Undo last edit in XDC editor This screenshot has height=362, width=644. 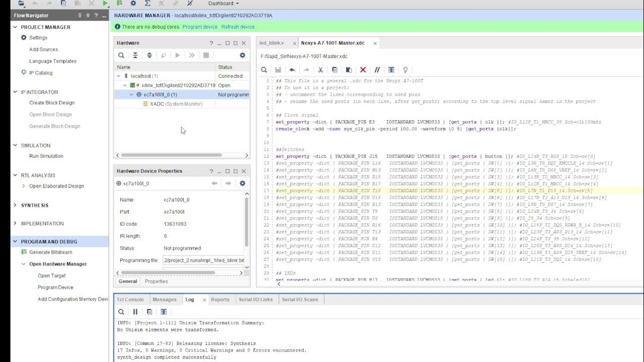[292, 70]
